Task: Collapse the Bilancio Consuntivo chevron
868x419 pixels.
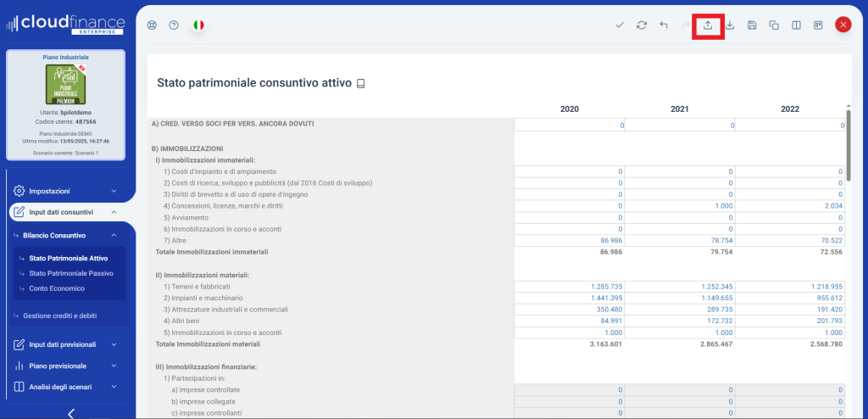Action: click(114, 236)
